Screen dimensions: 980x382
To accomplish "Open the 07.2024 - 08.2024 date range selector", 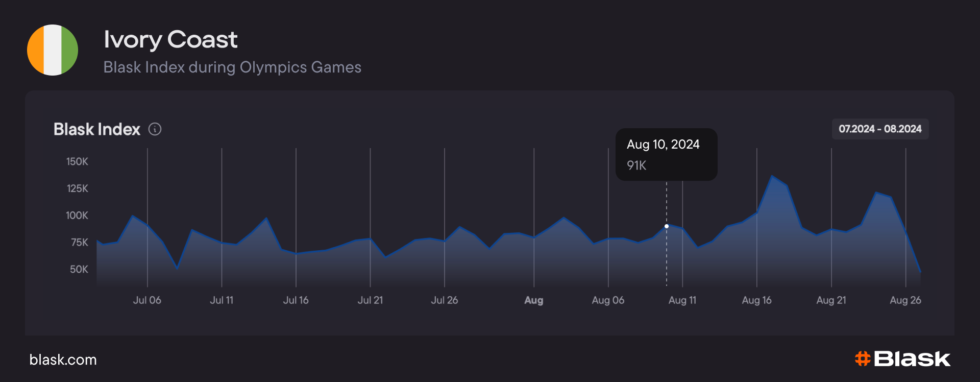I will (880, 129).
